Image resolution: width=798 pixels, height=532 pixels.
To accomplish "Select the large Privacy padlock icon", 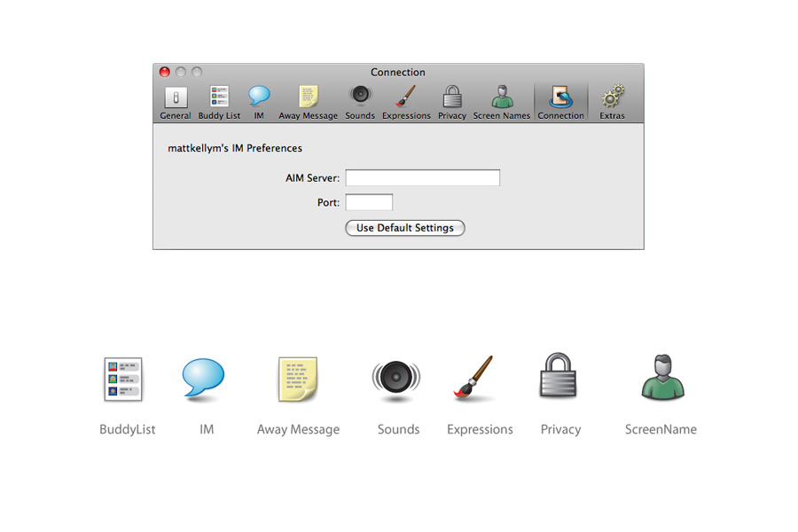I will point(559,377).
